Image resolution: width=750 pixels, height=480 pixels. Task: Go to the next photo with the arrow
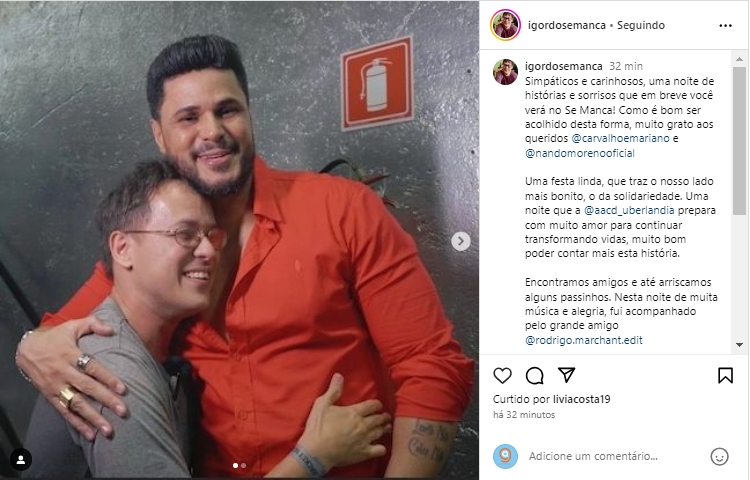click(x=461, y=241)
